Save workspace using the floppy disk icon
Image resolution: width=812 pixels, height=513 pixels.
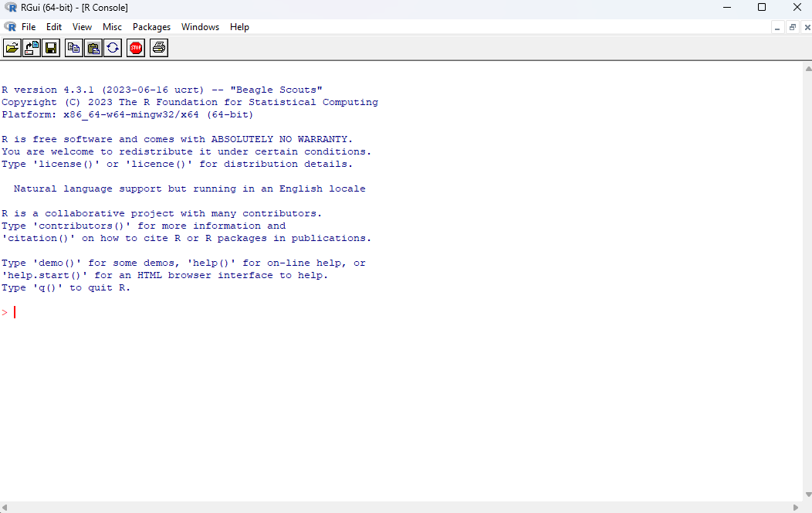click(x=51, y=48)
